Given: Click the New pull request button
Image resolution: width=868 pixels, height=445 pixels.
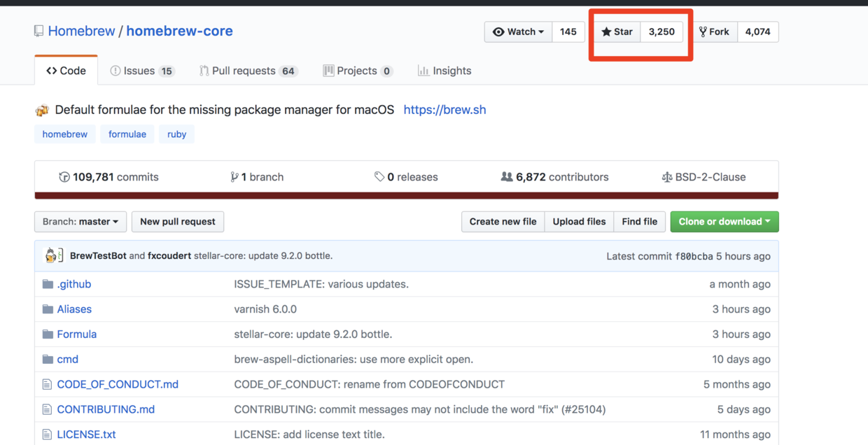Looking at the screenshot, I should click(178, 222).
